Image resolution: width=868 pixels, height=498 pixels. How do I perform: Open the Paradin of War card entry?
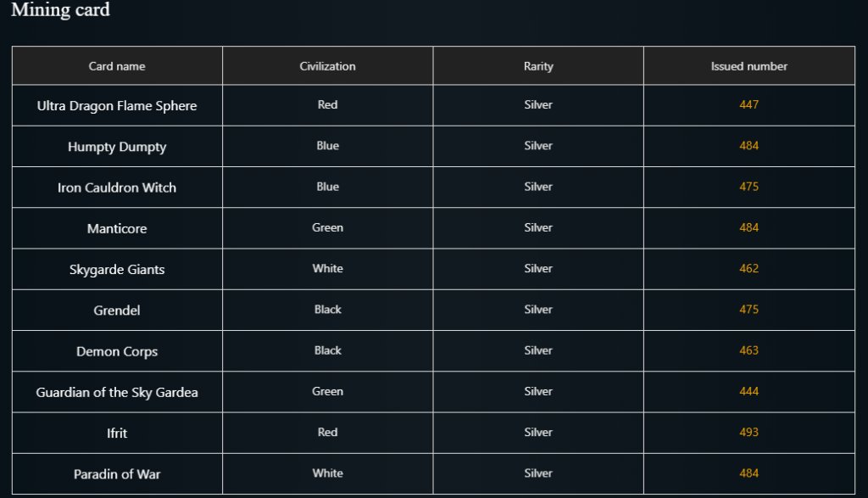click(117, 474)
